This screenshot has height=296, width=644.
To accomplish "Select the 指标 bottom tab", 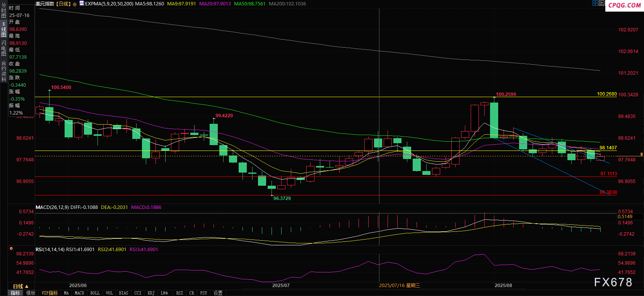I will [x=15, y=293].
